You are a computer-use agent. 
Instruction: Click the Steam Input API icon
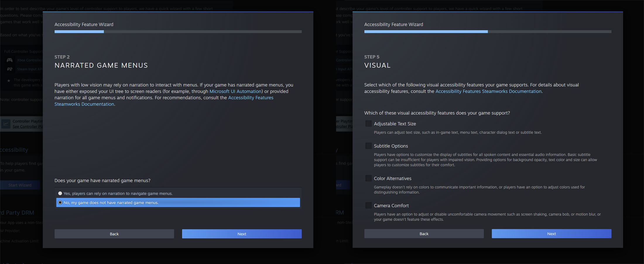(10, 69)
